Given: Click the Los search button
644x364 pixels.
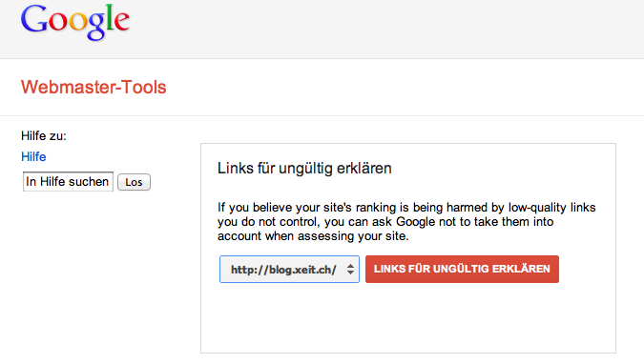Looking at the screenshot, I should 134,182.
